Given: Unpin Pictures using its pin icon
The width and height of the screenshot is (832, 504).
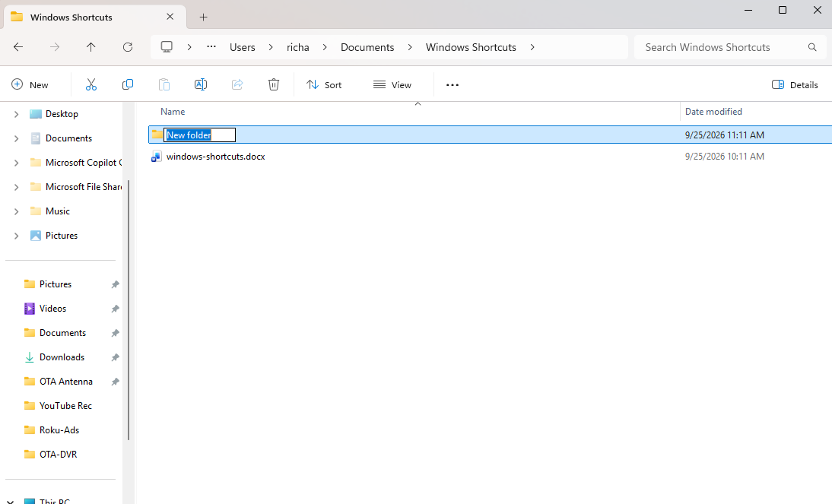Looking at the screenshot, I should 115,284.
